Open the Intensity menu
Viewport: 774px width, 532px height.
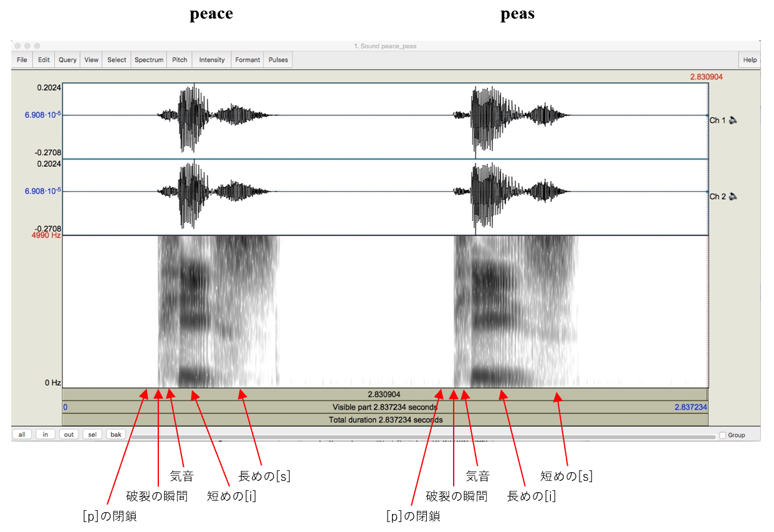click(x=212, y=60)
